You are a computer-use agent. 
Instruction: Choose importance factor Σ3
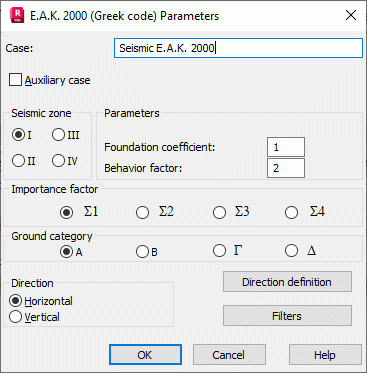[219, 212]
